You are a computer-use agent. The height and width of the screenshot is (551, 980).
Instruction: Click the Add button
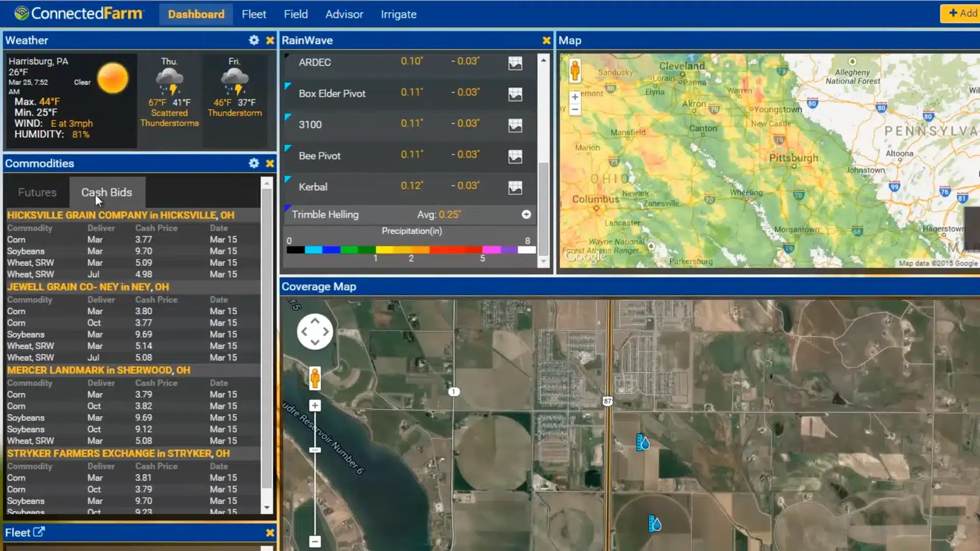965,13
